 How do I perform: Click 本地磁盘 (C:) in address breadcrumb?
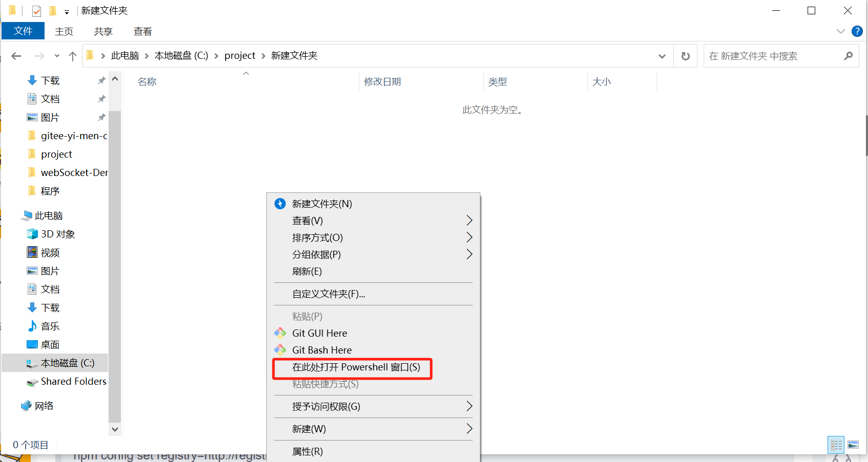[x=181, y=56]
